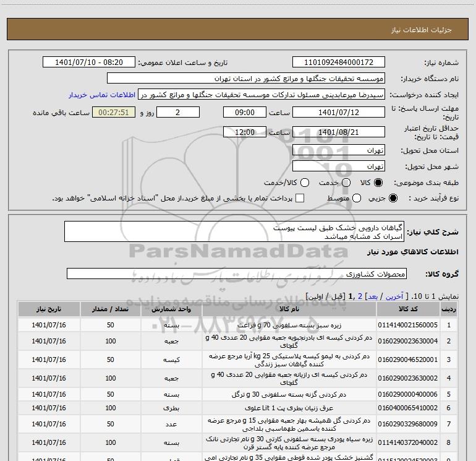Click the general description text box
476x461 pixels.
[234, 231]
